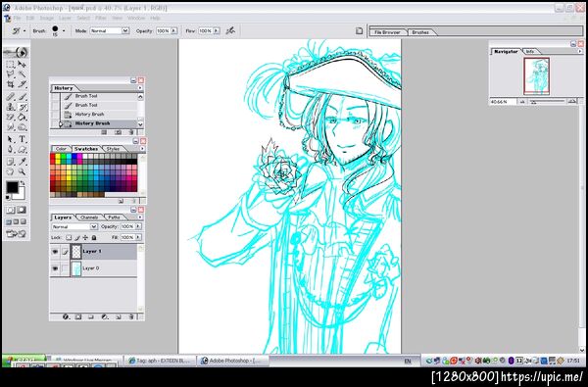This screenshot has width=588, height=387.
Task: Switch to the Paths tab
Action: [114, 218]
